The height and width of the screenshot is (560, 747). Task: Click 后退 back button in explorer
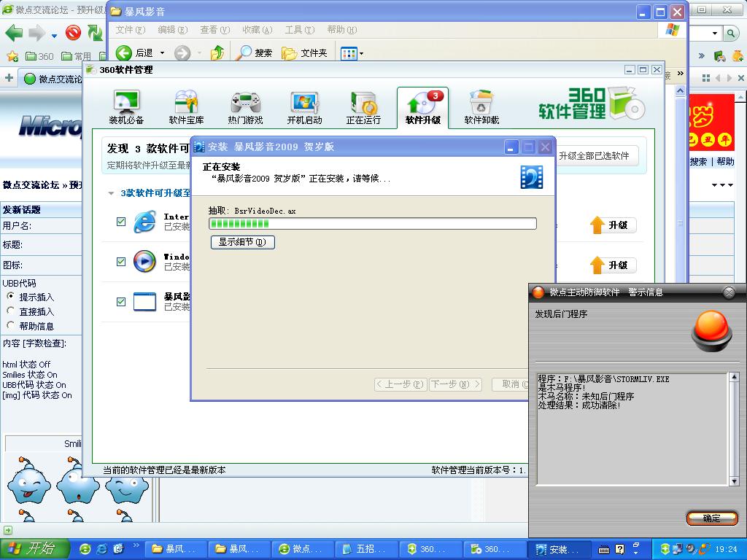pos(134,52)
